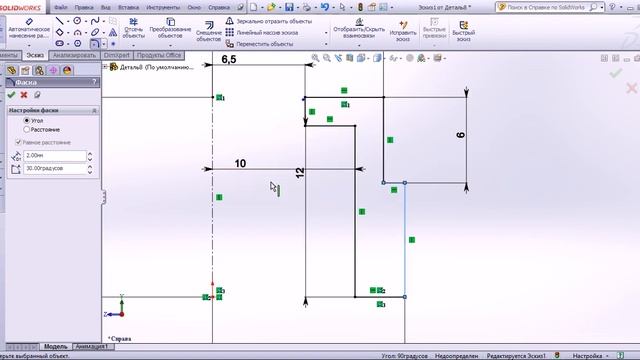Switch to the Модель bottom tab
Screen dimensions: 640x360
[x=56, y=347]
